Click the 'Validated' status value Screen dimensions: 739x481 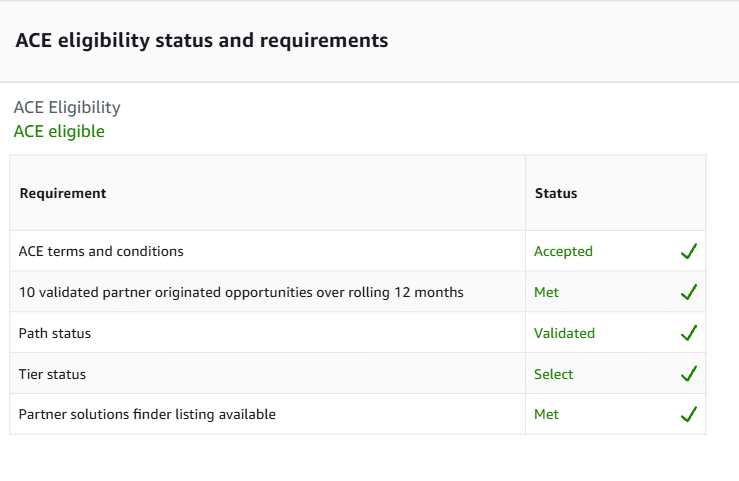pos(564,333)
